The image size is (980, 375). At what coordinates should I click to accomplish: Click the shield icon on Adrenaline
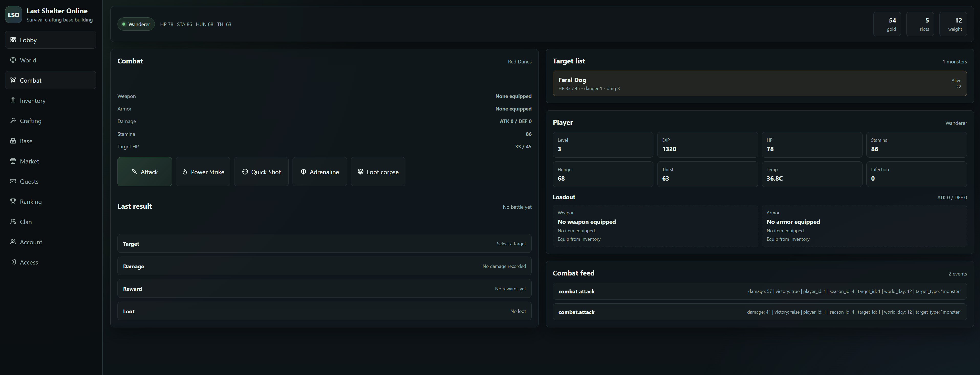click(303, 172)
